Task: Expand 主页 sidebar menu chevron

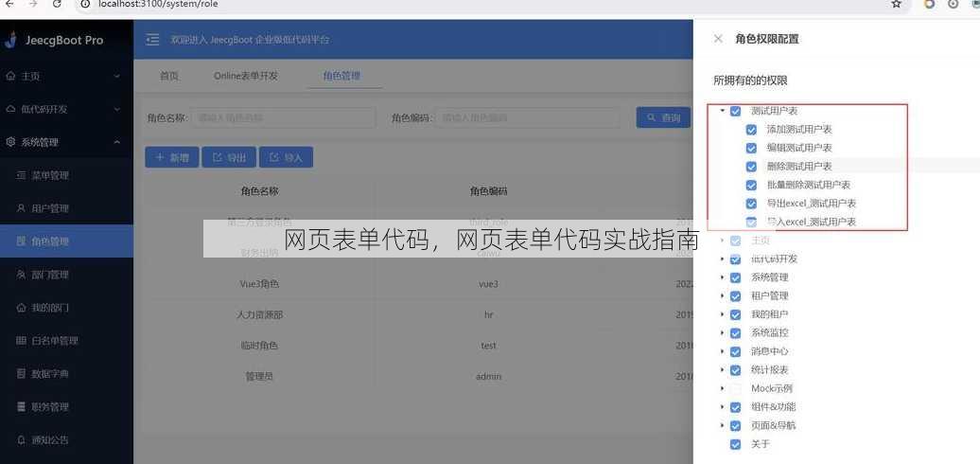Action: click(x=117, y=77)
